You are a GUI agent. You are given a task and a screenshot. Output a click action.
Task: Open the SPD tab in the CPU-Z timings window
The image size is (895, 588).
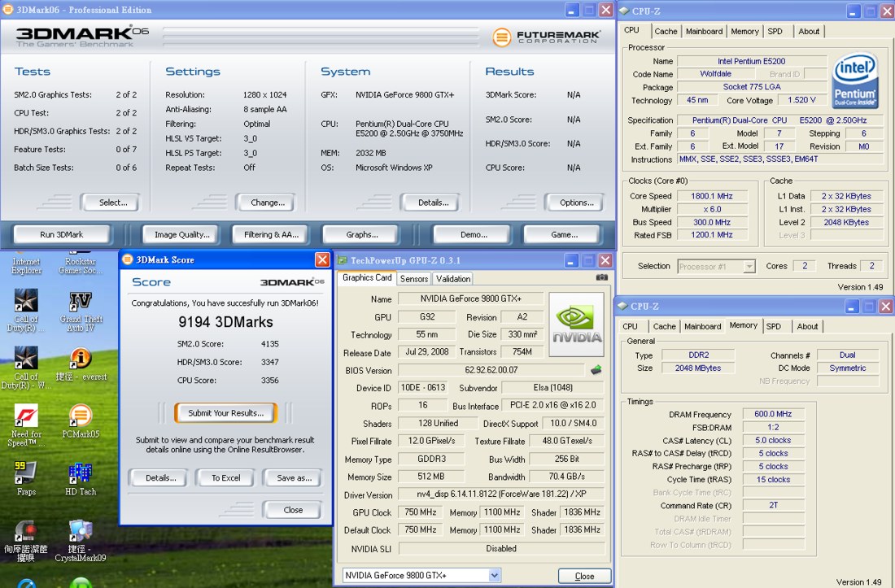coord(774,326)
